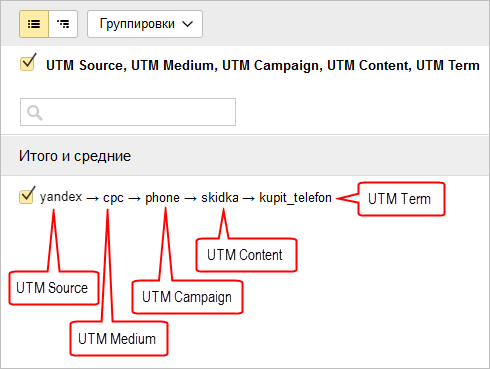
Task: Focus the search input field
Action: point(128,112)
